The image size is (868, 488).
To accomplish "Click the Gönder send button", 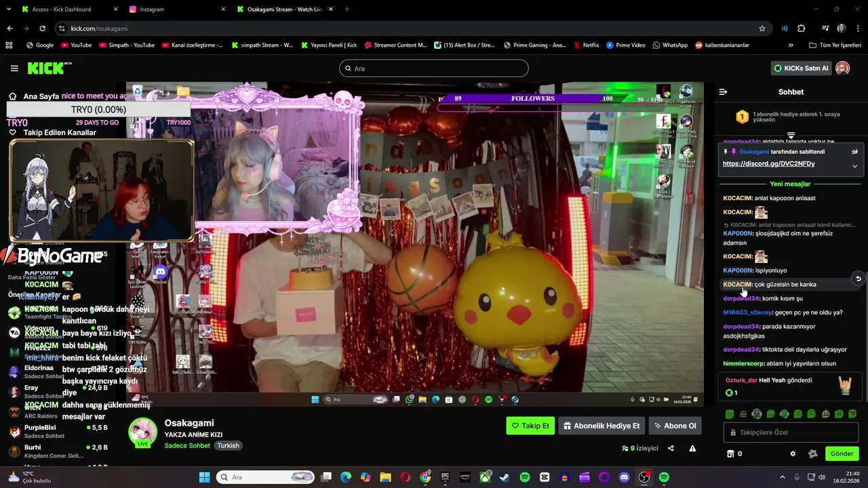I will 842,453.
